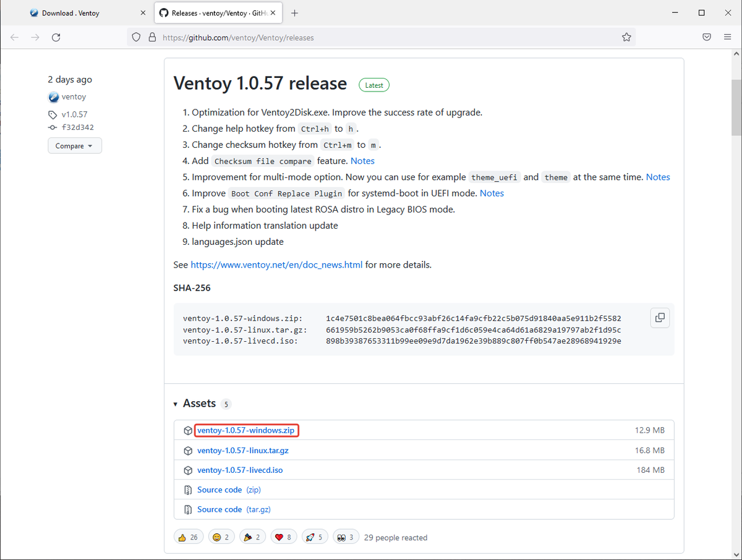Toggle the party popper reaction
The image size is (742, 560).
click(x=252, y=537)
